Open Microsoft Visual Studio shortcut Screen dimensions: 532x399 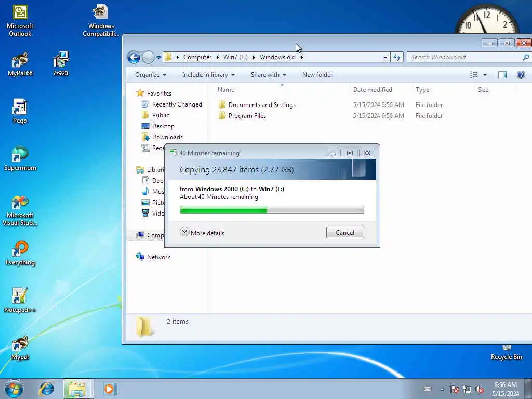[20, 211]
